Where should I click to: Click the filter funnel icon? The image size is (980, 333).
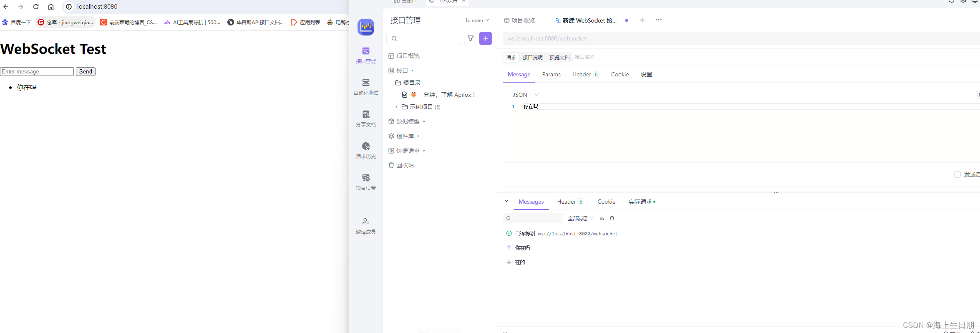pos(471,38)
